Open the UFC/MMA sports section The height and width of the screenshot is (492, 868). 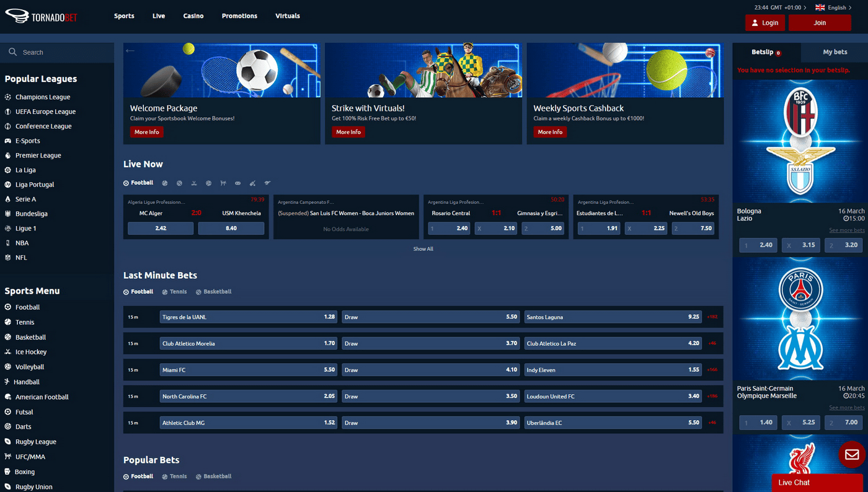29,456
